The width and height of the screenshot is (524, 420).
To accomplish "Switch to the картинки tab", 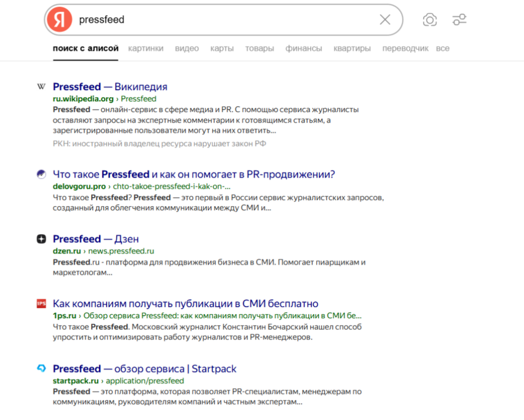I will pos(146,49).
